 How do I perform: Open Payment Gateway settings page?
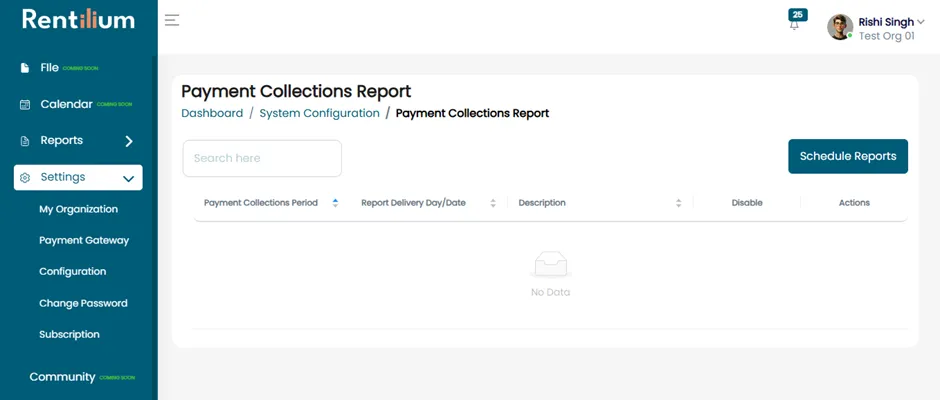point(84,240)
